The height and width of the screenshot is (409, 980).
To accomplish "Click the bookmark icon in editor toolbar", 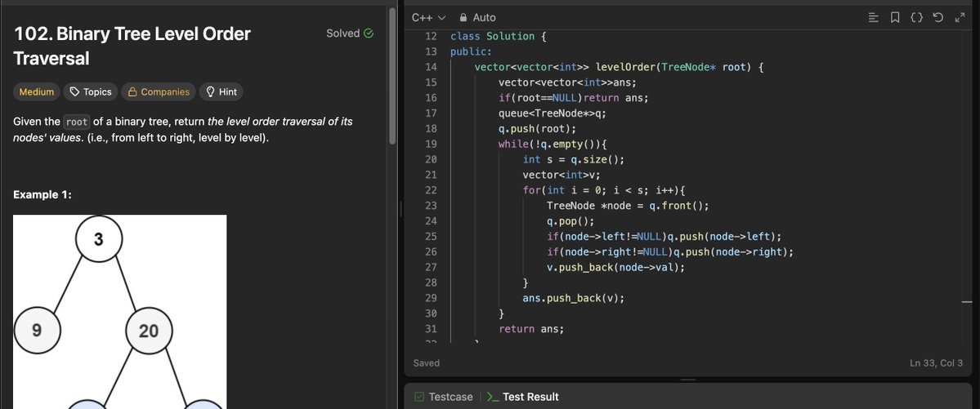I will tap(895, 17).
